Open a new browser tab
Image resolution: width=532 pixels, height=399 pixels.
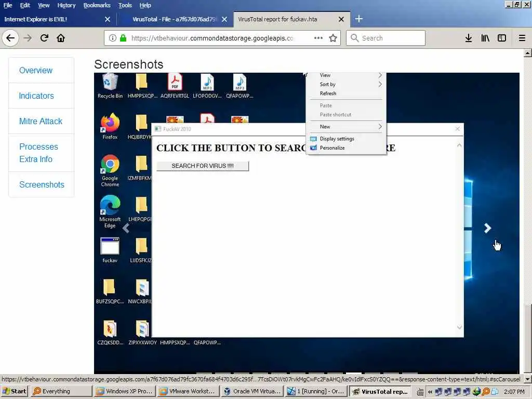click(358, 19)
